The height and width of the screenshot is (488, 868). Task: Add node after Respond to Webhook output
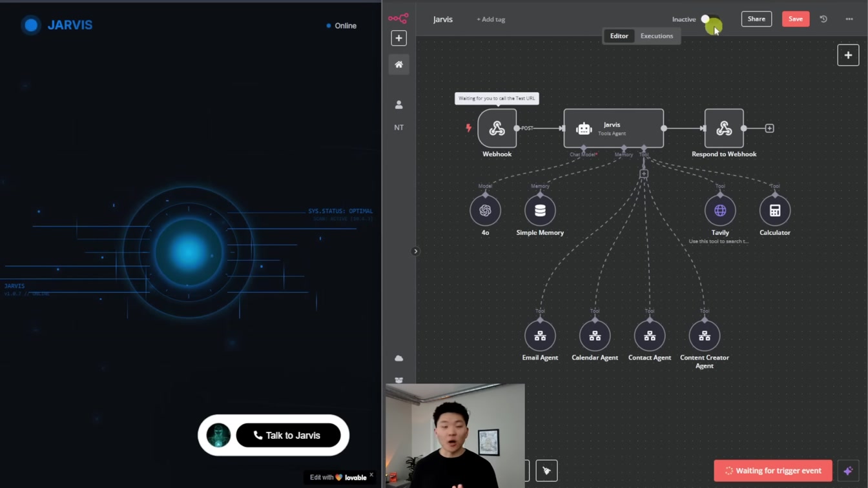point(769,128)
